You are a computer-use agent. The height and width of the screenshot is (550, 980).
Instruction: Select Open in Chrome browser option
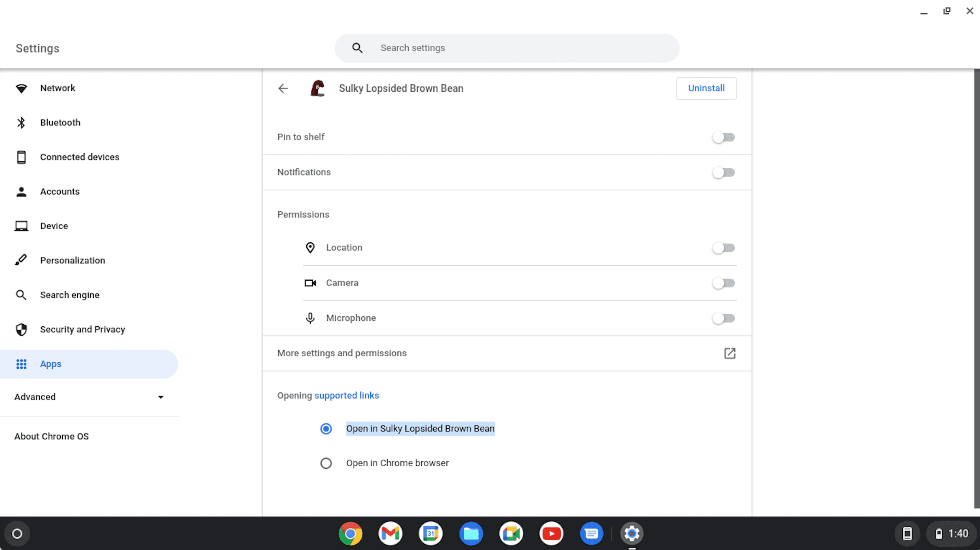pos(326,463)
